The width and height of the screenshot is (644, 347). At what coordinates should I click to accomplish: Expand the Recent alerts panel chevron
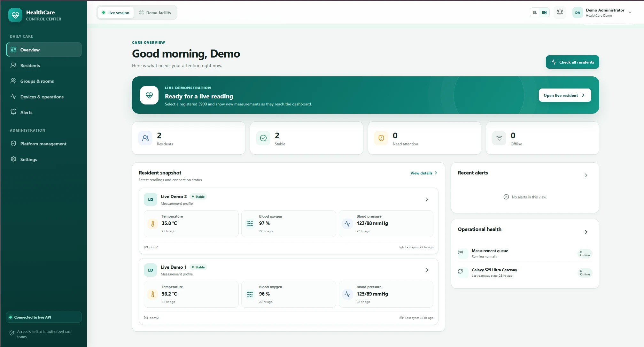click(x=586, y=175)
